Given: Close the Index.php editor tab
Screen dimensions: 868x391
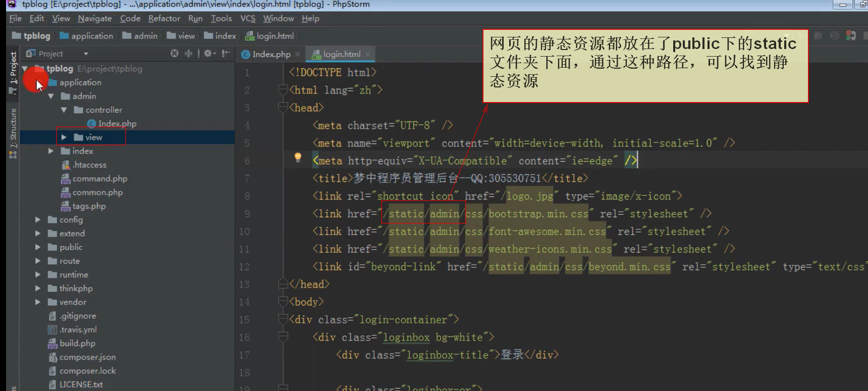Looking at the screenshot, I should point(298,54).
